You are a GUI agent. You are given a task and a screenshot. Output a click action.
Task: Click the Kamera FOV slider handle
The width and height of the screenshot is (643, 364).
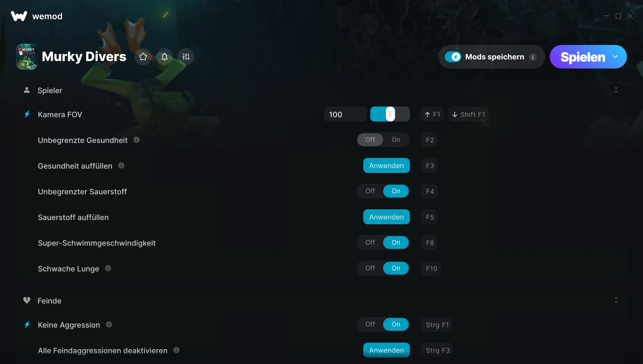click(390, 114)
